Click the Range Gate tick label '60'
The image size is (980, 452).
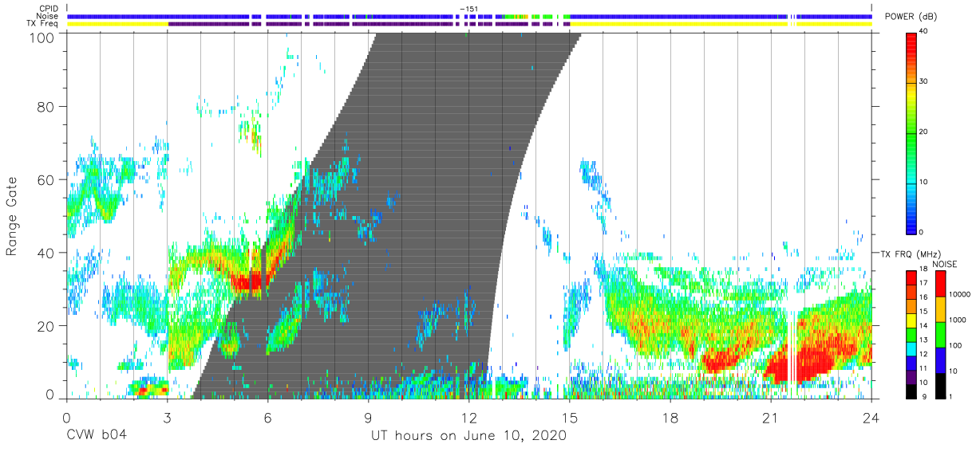[x=47, y=179]
